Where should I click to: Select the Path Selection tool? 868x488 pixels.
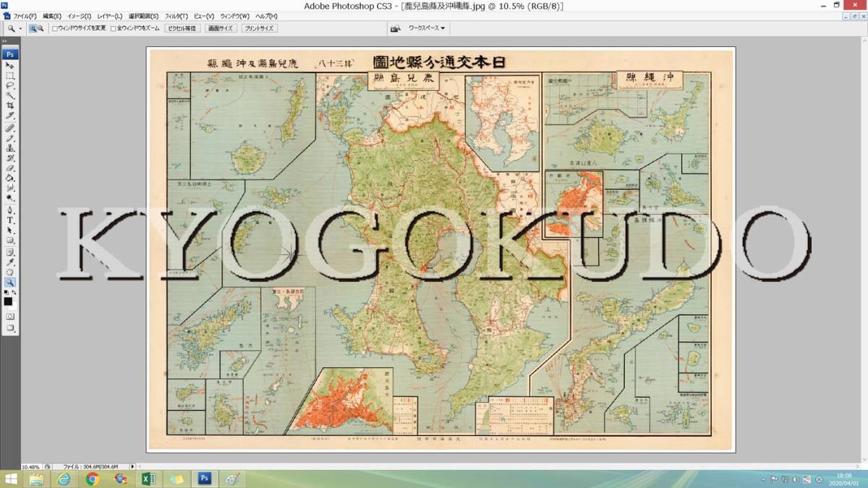[x=10, y=230]
